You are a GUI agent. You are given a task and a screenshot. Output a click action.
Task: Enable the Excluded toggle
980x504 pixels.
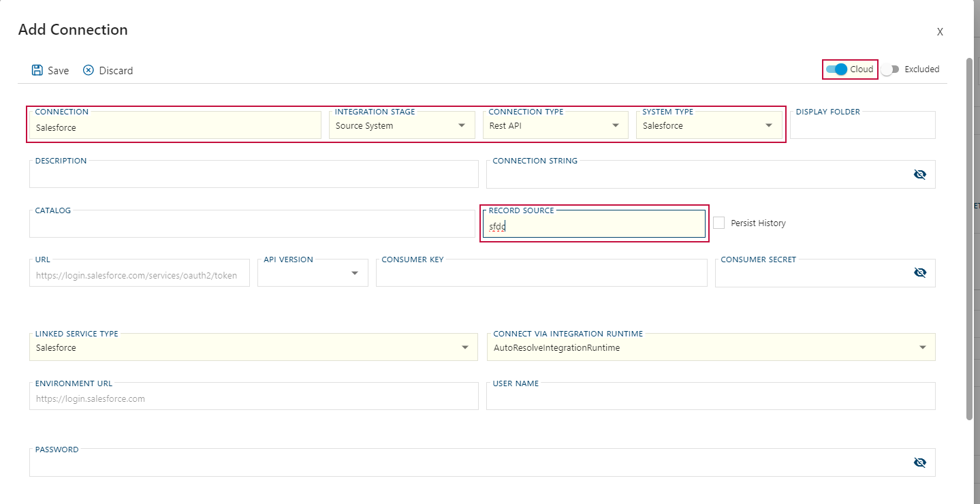click(x=890, y=69)
